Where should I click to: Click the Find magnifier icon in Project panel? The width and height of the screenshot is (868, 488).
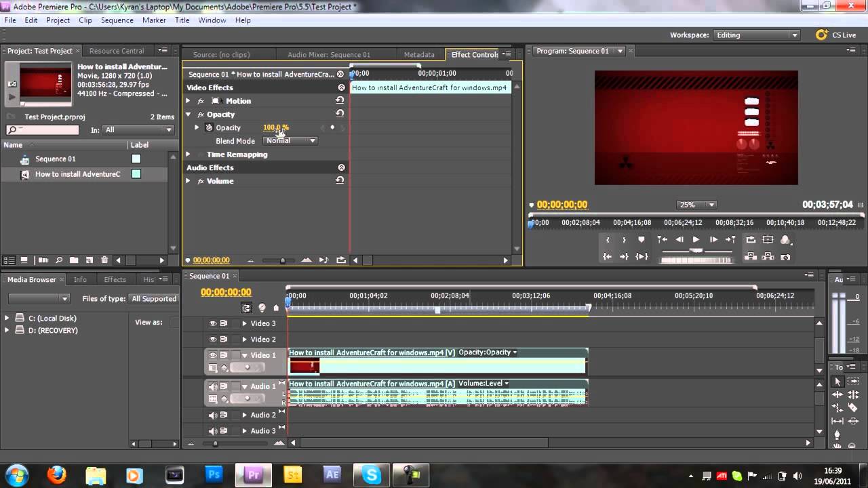59,260
